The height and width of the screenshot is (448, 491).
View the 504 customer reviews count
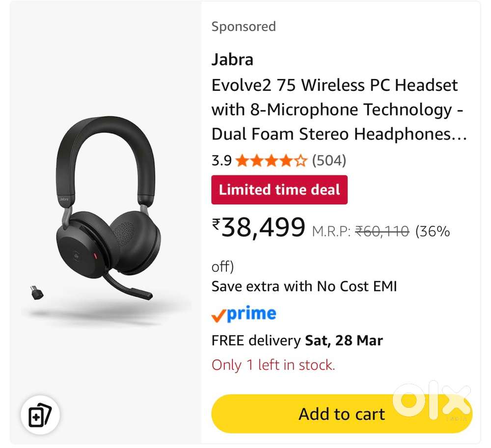(329, 160)
